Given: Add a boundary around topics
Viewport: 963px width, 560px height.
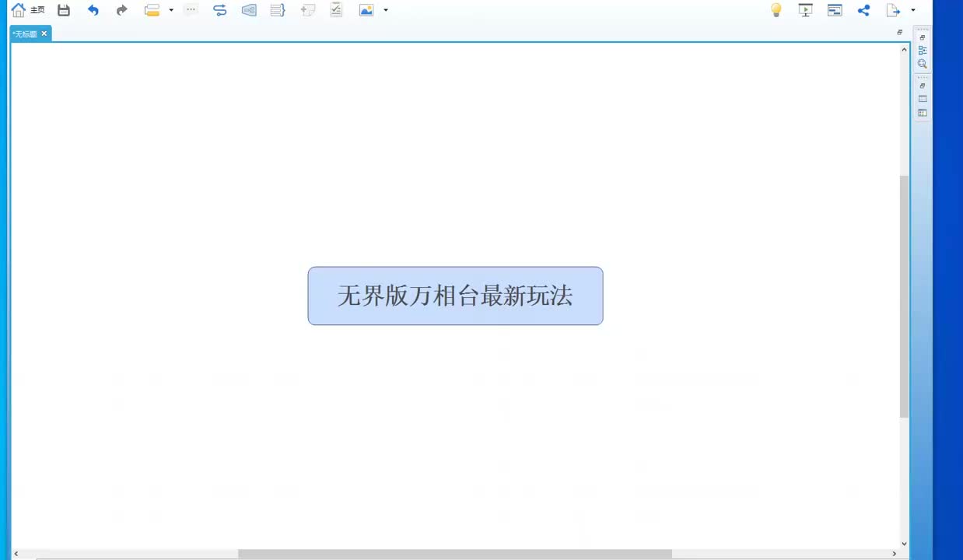Looking at the screenshot, I should (249, 10).
